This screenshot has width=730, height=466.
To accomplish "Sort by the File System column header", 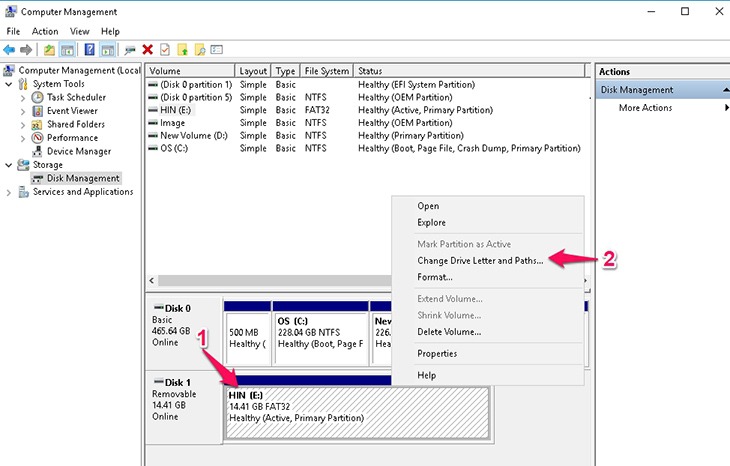I will point(327,71).
